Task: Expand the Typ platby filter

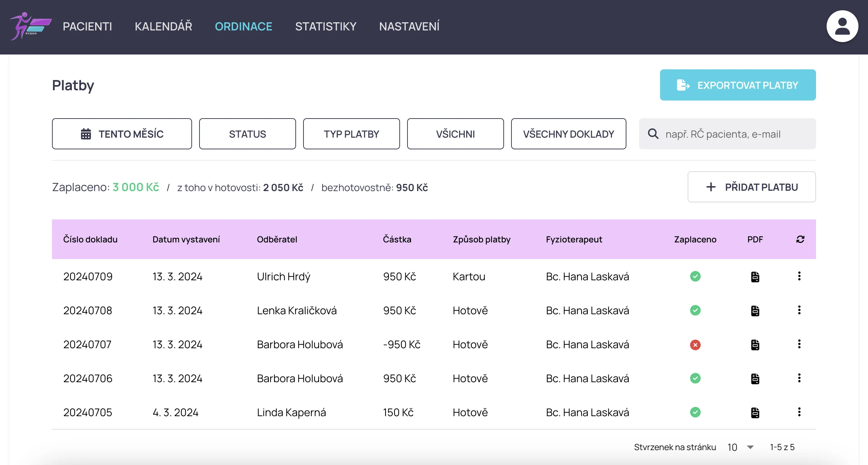Action: [x=351, y=134]
